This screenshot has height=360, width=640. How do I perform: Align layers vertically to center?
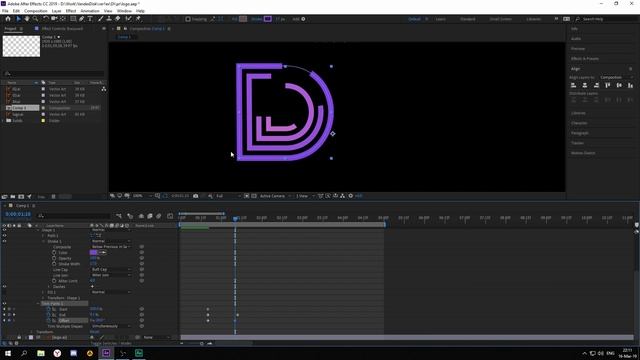[619, 85]
